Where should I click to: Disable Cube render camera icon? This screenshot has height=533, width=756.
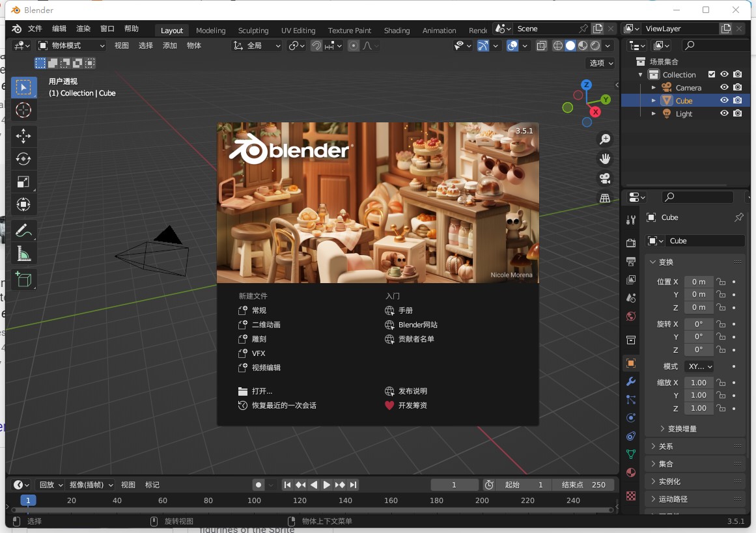coord(738,100)
